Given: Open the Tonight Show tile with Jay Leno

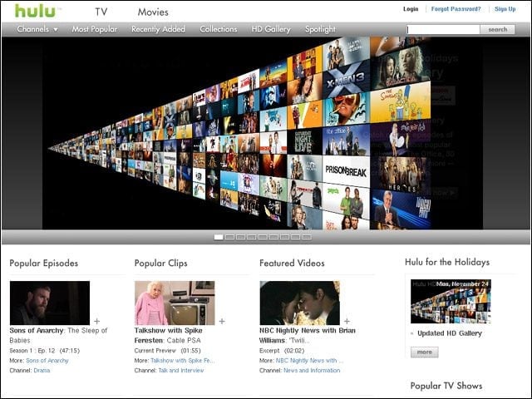Looking at the screenshot, I should pyautogui.click(x=400, y=209).
